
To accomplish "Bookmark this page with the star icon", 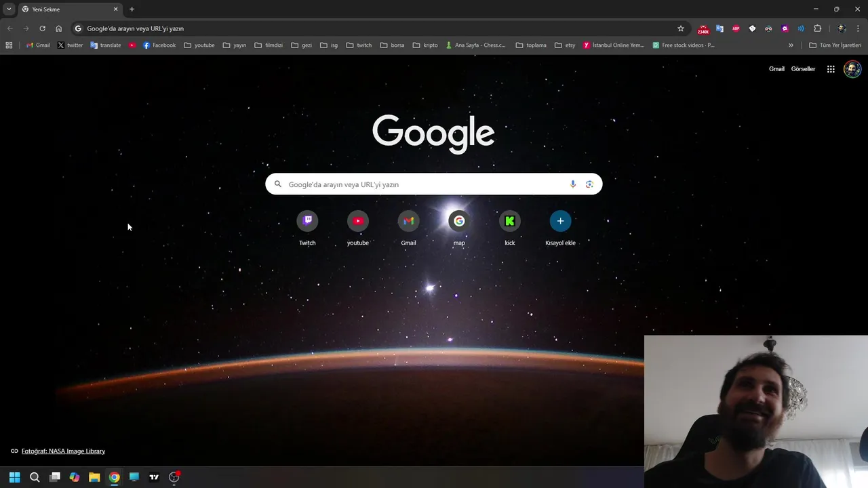I will [x=681, y=28].
